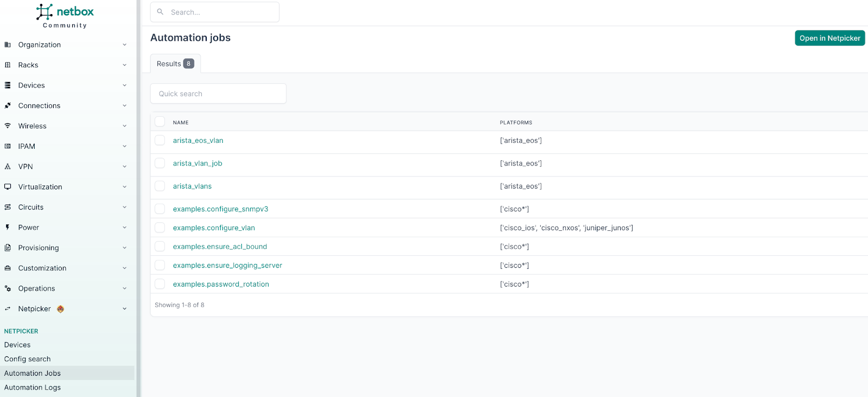Check the arista_eos_vlan row checkbox

click(x=160, y=141)
